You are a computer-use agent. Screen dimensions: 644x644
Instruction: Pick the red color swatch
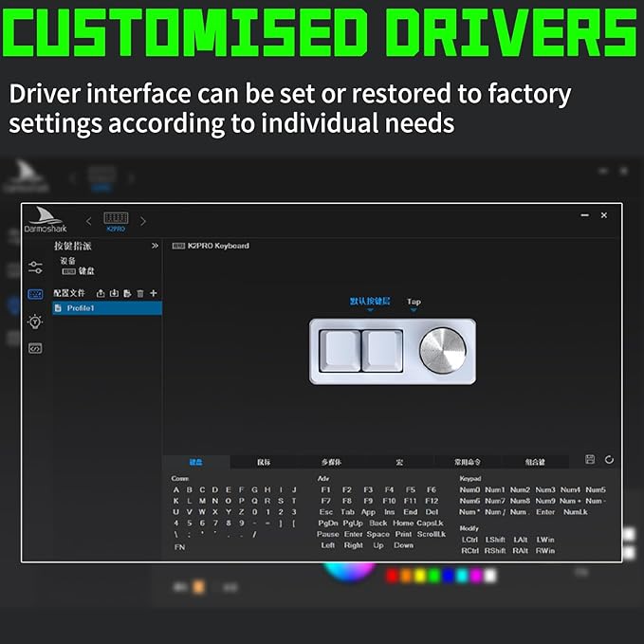(392, 576)
